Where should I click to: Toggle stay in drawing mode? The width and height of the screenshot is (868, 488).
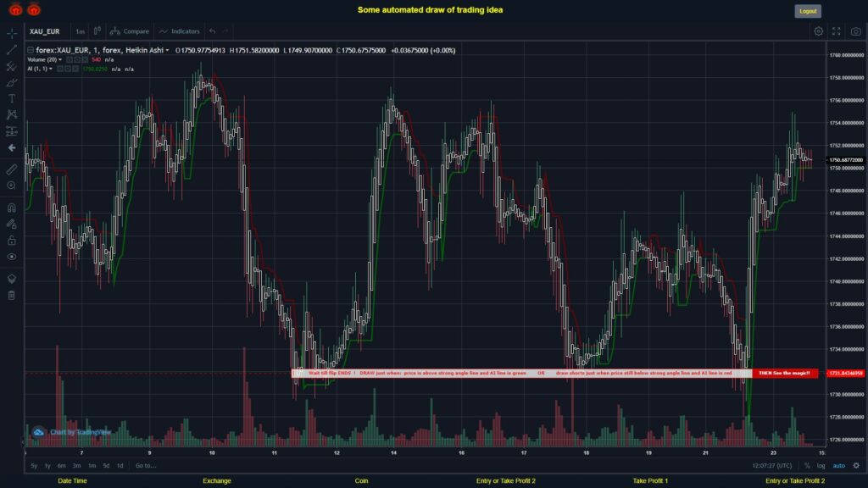click(12, 224)
